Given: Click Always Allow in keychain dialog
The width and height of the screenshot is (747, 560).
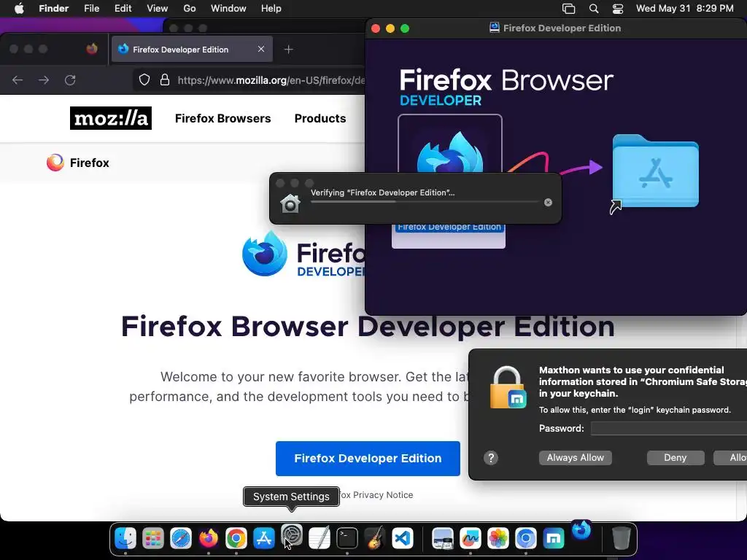Looking at the screenshot, I should (575, 458).
